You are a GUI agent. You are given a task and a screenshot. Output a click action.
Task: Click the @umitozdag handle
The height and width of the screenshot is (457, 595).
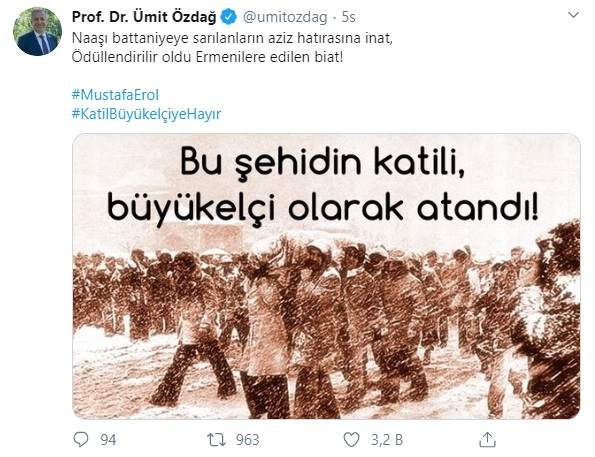tap(285, 17)
